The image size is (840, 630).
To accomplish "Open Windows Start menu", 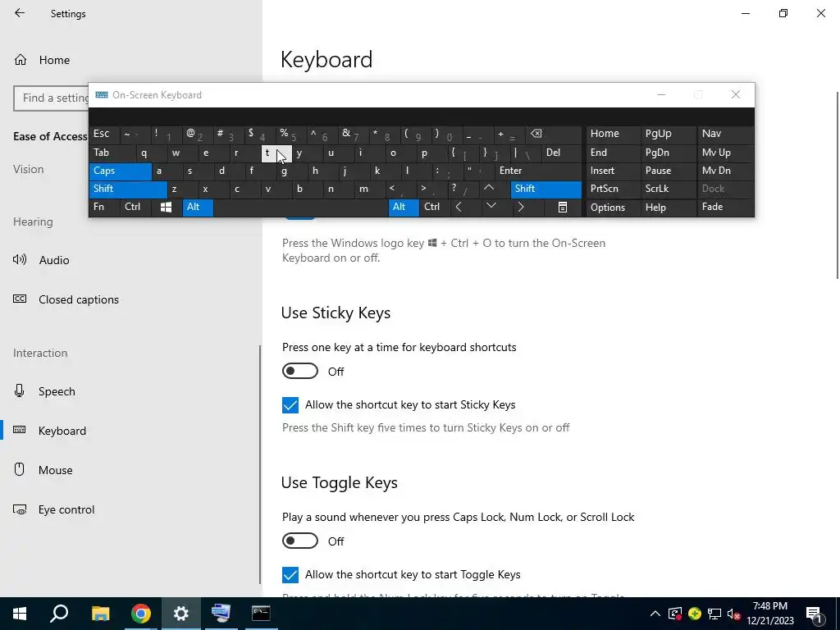I will [20, 614].
